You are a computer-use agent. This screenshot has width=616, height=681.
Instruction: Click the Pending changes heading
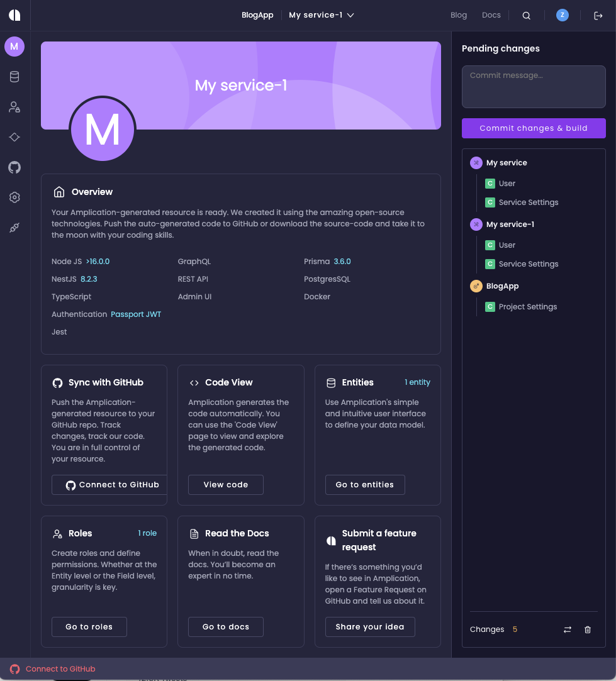click(x=500, y=48)
